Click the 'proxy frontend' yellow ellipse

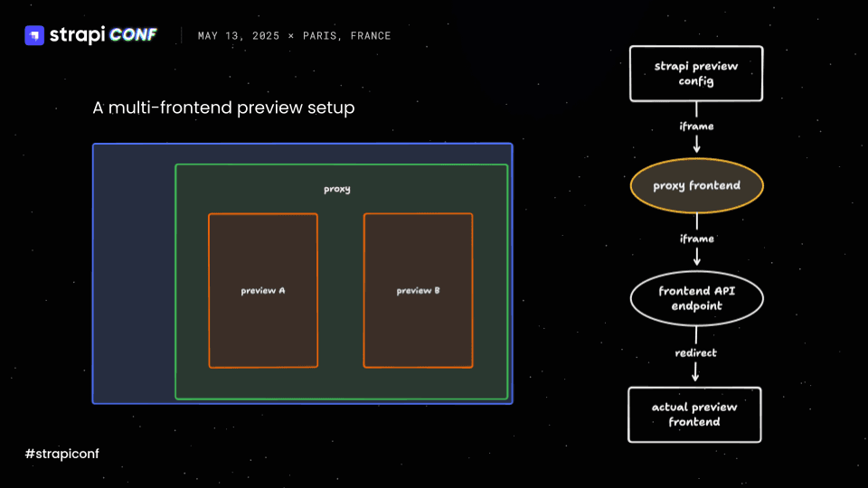[697, 186]
